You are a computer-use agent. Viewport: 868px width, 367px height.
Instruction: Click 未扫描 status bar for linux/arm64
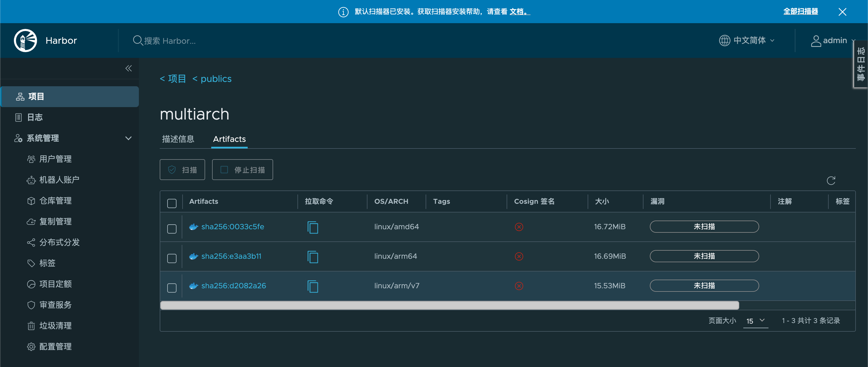click(x=704, y=256)
